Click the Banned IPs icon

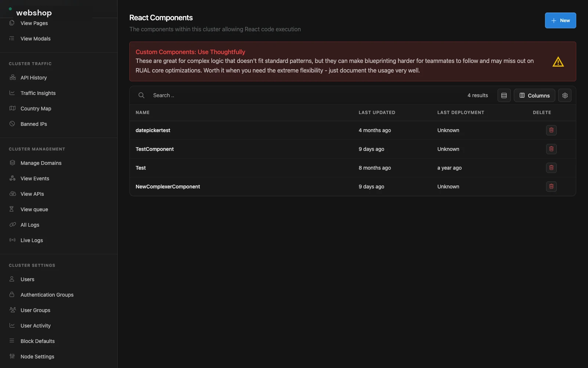pos(12,124)
